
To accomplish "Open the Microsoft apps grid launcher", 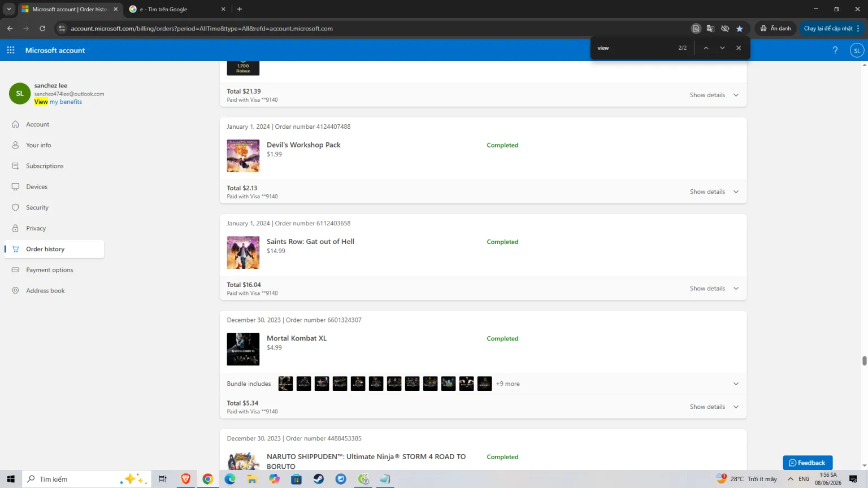I will pyautogui.click(x=11, y=50).
